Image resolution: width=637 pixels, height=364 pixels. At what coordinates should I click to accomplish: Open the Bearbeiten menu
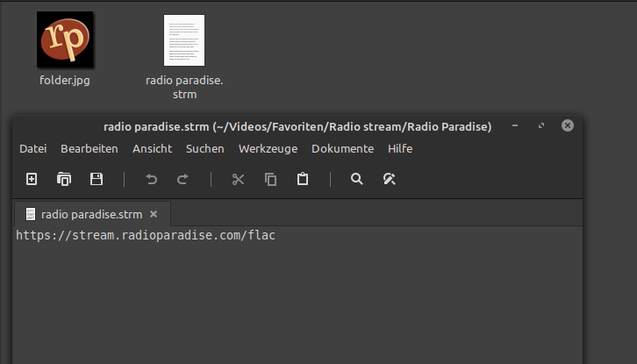click(x=89, y=149)
